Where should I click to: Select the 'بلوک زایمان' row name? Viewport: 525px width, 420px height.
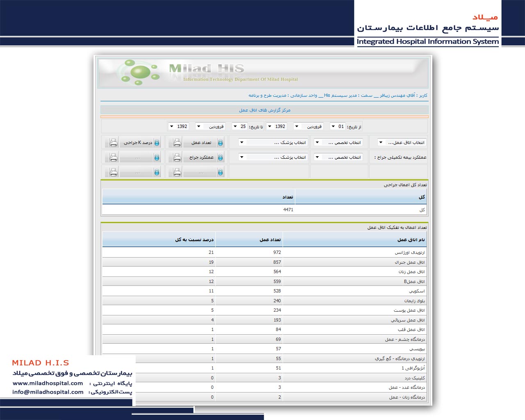(415, 301)
